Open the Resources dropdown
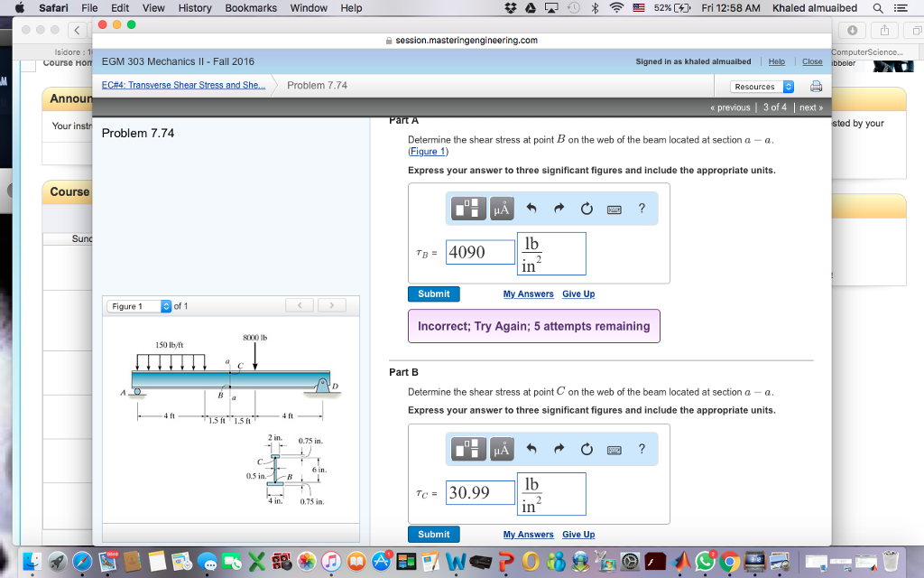Viewport: 924px width, 578px height. coord(762,87)
